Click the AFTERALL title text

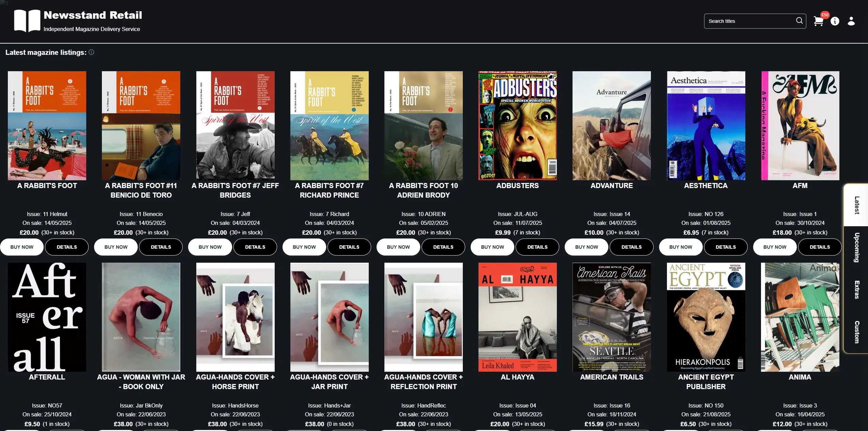[x=47, y=377]
